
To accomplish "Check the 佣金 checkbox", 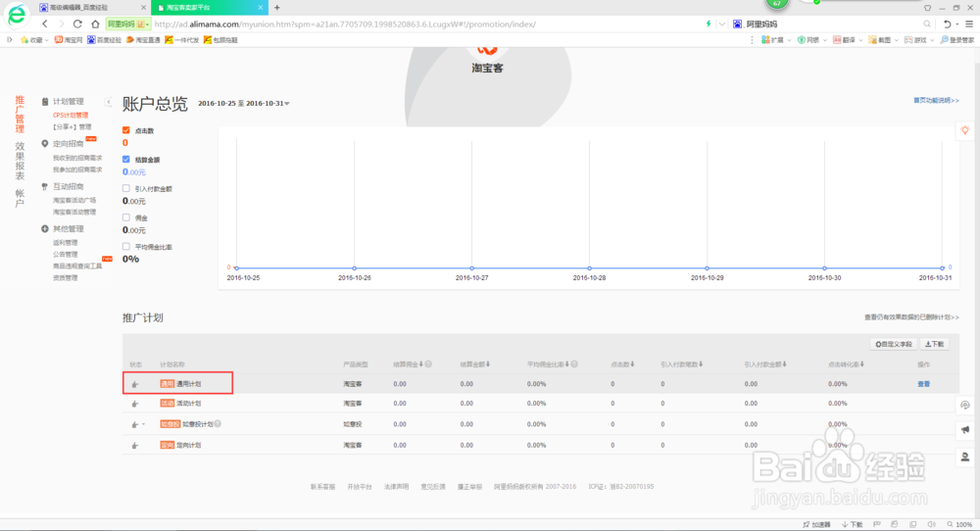I will (x=126, y=217).
